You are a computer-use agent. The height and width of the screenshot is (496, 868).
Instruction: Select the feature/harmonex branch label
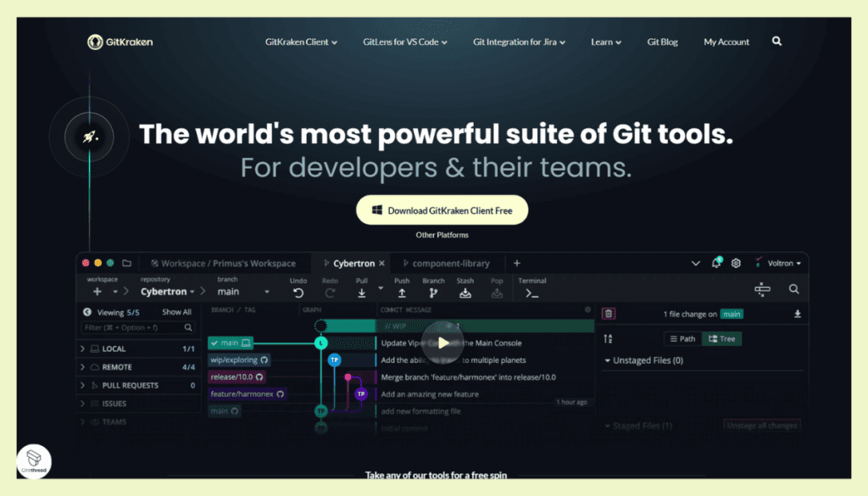[247, 394]
